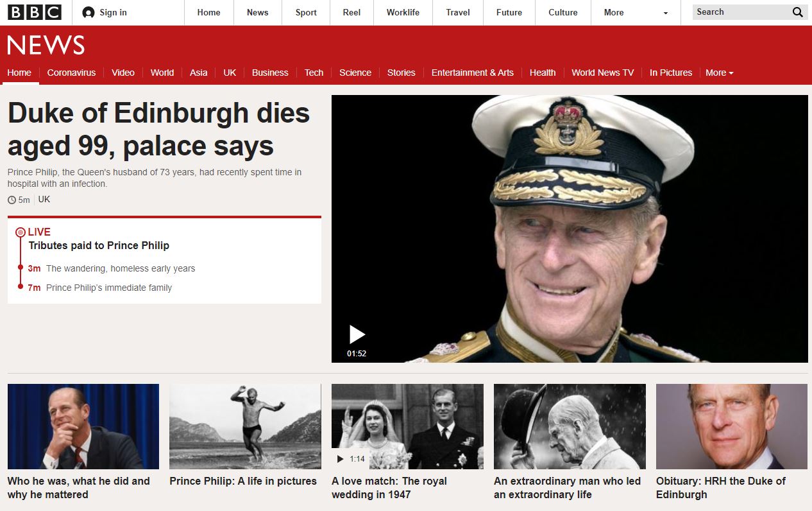Open the Worklife top menu item
The height and width of the screenshot is (511, 812).
pyautogui.click(x=403, y=12)
